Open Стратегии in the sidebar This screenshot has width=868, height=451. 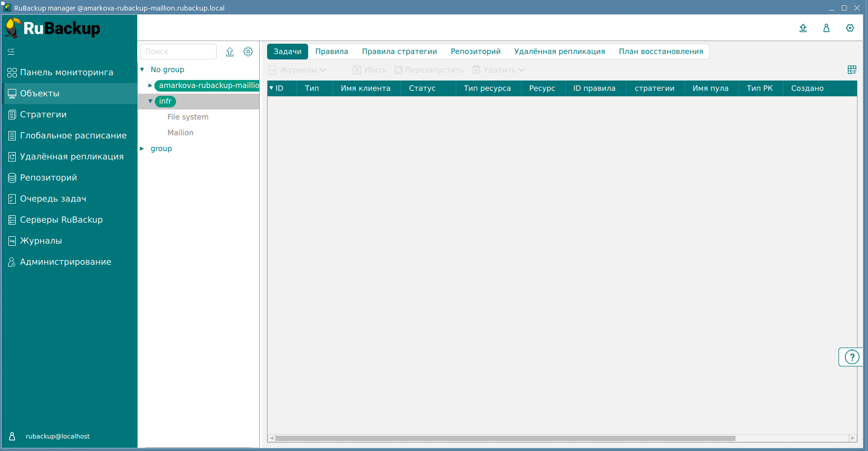(x=43, y=115)
